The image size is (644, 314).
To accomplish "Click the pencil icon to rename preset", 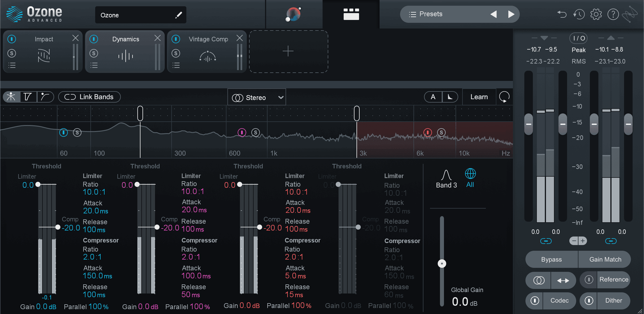I will click(179, 15).
